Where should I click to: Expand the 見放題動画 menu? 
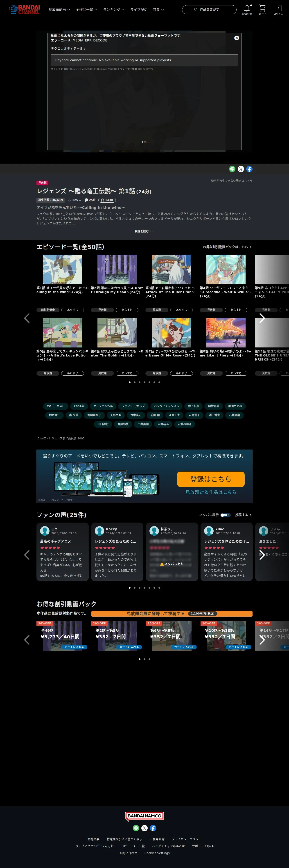click(59, 10)
